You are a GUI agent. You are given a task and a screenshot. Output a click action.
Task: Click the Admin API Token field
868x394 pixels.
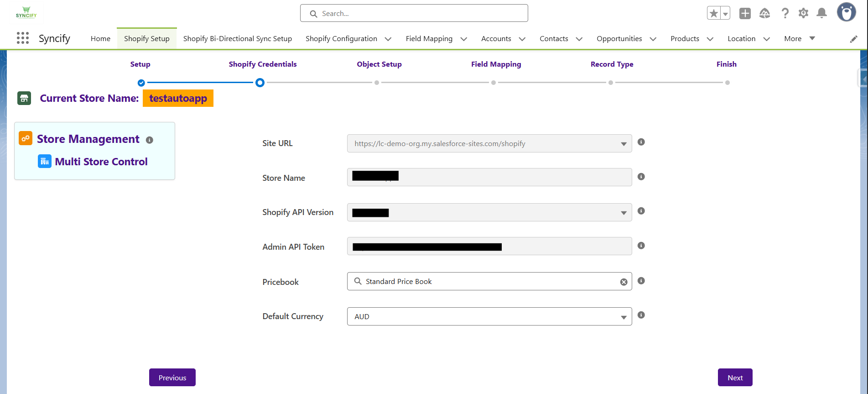489,246
